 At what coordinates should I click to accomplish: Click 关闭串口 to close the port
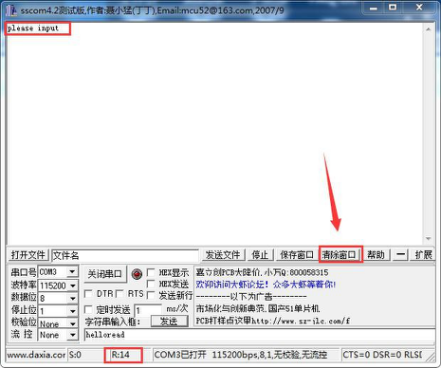point(105,274)
